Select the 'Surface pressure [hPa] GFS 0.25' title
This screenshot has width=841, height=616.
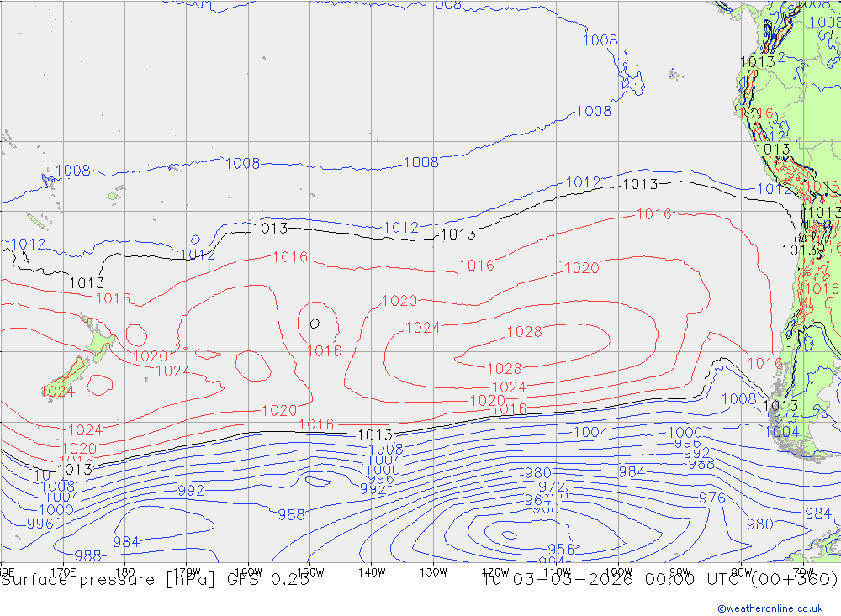[155, 580]
